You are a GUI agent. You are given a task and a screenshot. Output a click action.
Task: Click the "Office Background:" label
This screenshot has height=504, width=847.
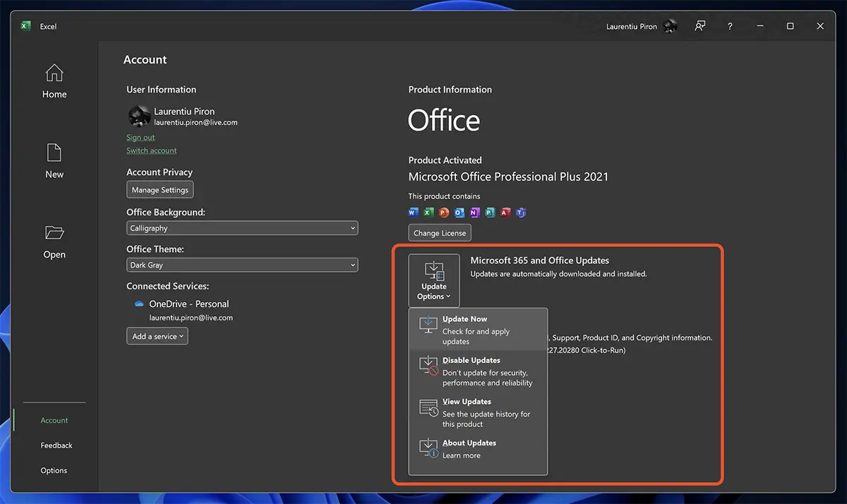click(166, 212)
